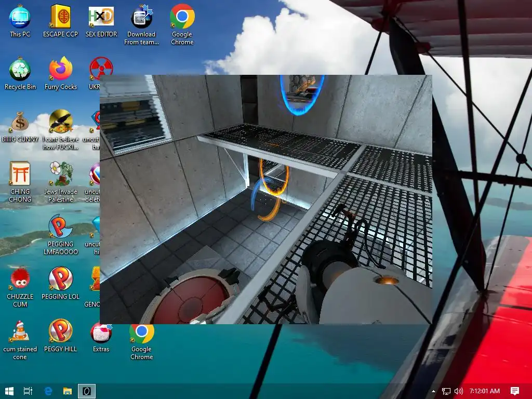Launch the HxD hex editor desktop icon
Screen dimensions: 532x399
(x=101, y=21)
